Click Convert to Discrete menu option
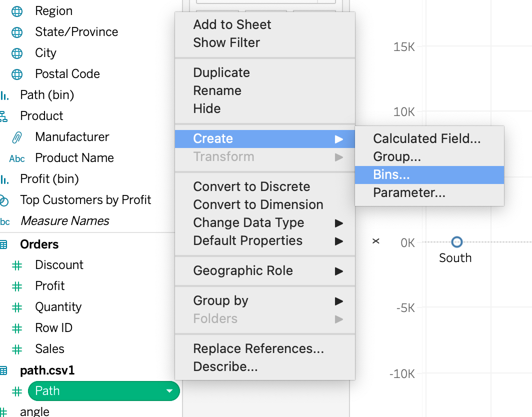This screenshot has height=417, width=532. tap(251, 186)
